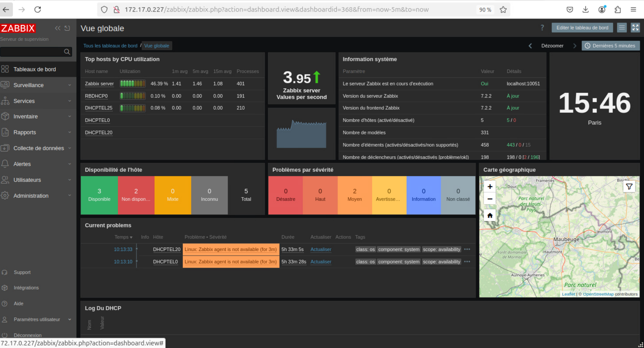Click the map home reset icon
The width and height of the screenshot is (644, 348).
[490, 215]
